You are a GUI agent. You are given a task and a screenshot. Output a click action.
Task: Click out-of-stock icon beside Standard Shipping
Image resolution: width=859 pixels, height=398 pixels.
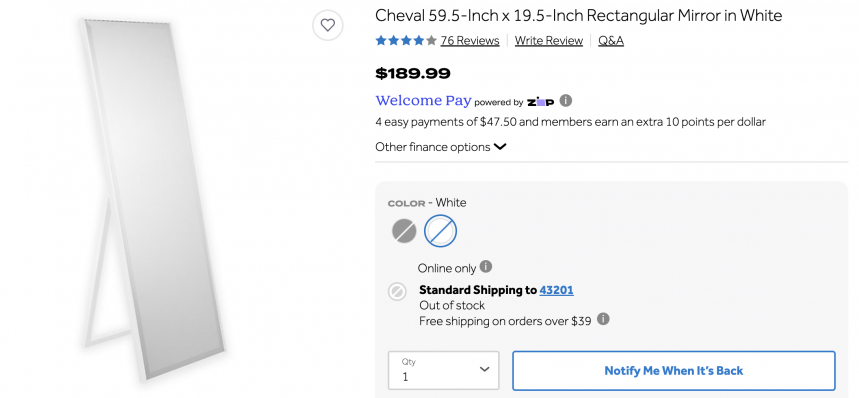(x=397, y=291)
